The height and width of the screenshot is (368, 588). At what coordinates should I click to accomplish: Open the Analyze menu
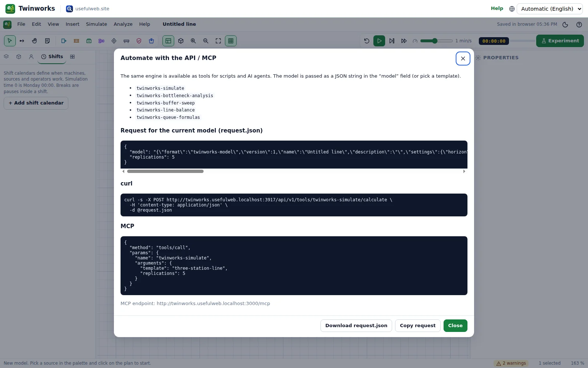[123, 24]
